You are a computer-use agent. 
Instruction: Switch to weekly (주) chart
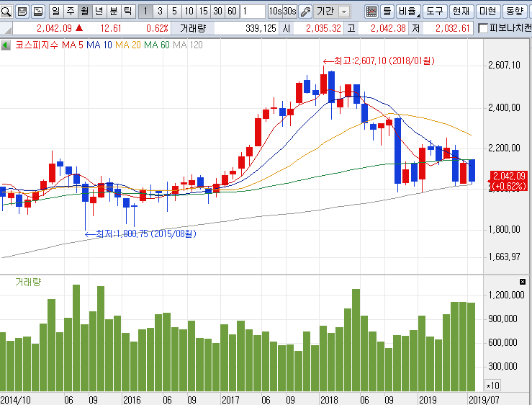(71, 12)
